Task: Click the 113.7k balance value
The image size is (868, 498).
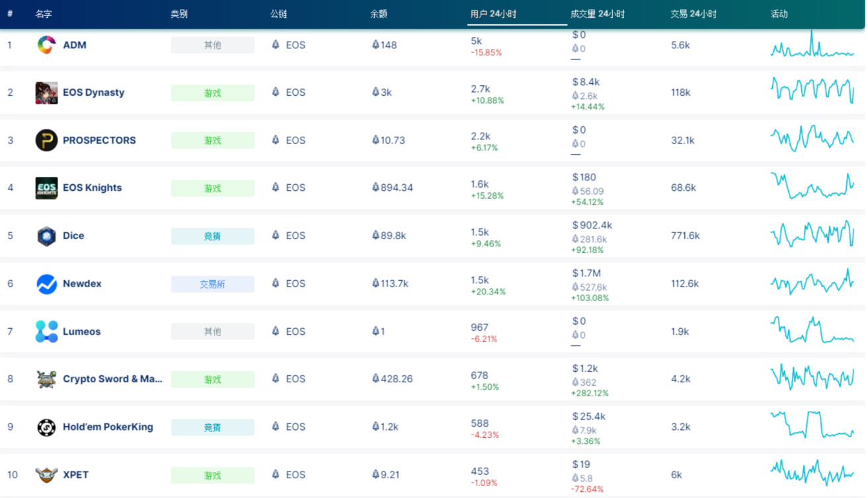Action: pos(390,283)
